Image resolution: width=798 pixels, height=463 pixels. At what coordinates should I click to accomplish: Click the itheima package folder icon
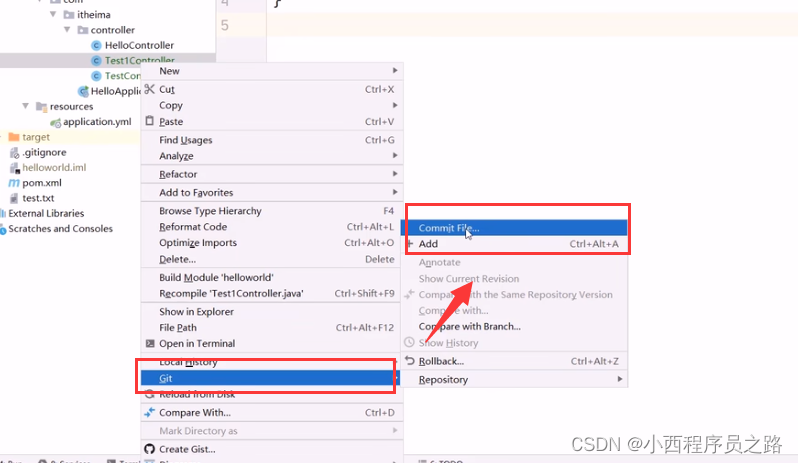69,15
